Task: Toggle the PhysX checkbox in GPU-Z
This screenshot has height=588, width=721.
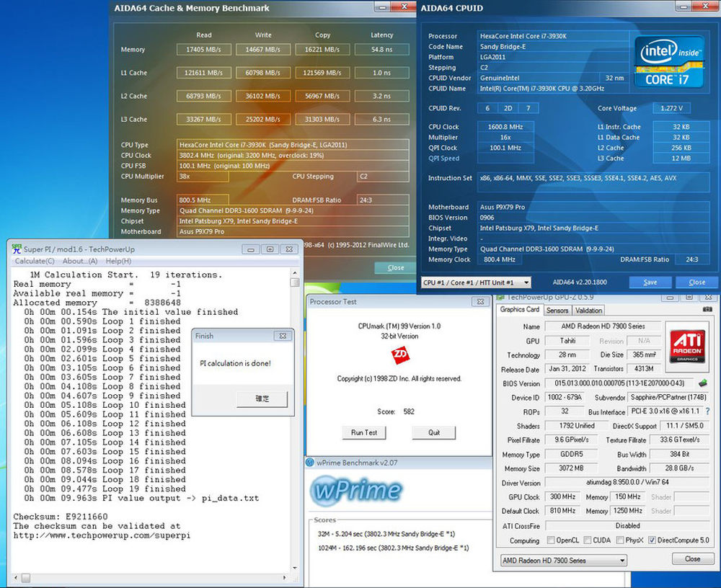Action: click(620, 540)
